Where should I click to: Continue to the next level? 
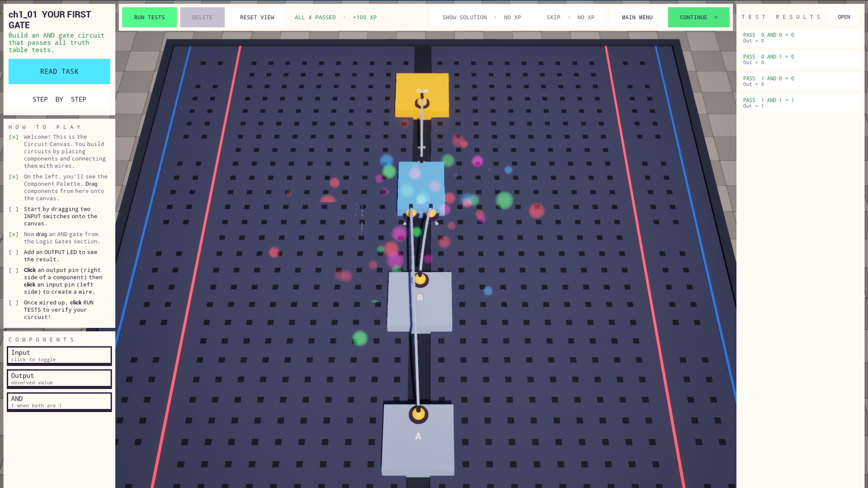point(698,17)
